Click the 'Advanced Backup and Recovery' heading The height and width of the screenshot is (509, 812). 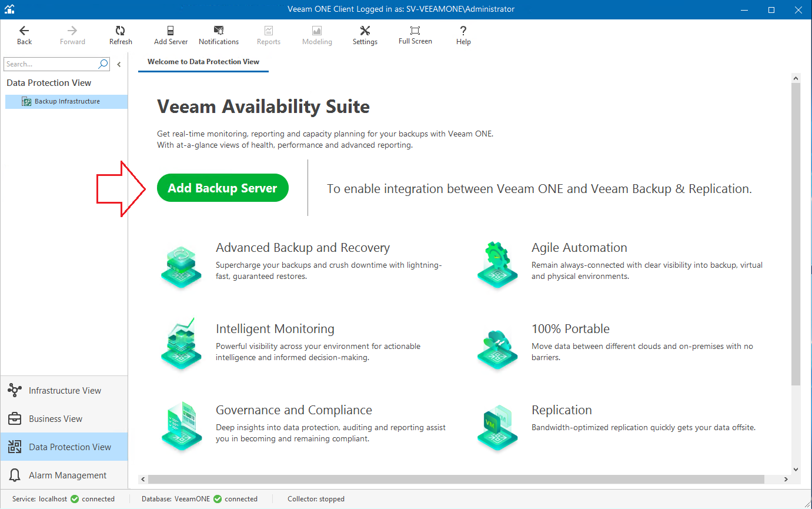click(303, 248)
